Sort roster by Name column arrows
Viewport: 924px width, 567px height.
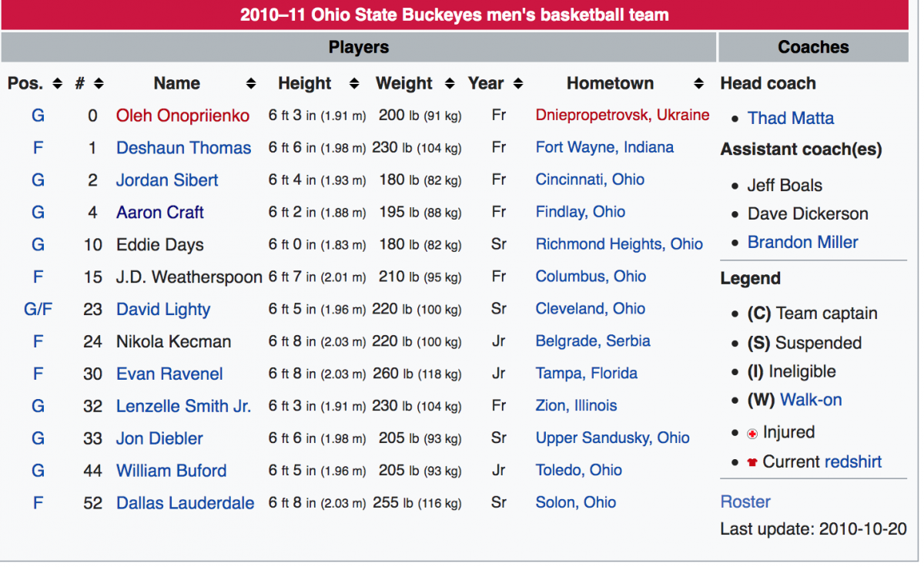point(251,84)
